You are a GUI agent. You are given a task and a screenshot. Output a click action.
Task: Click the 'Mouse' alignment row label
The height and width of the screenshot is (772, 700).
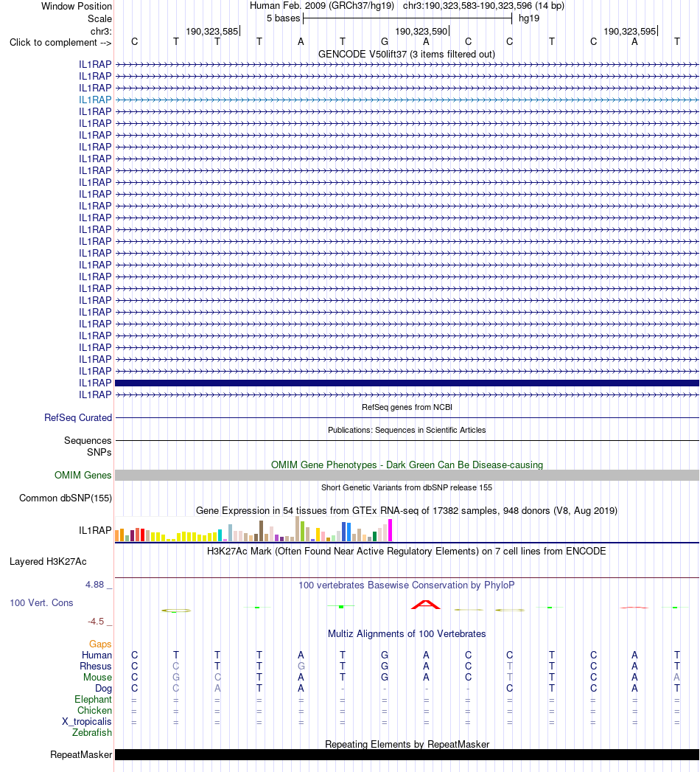pos(97,678)
